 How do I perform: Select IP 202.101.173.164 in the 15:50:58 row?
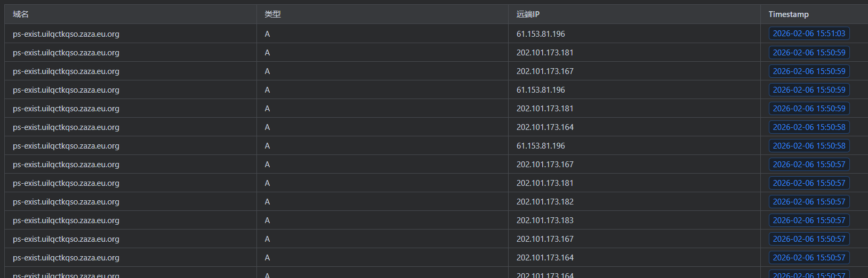click(x=544, y=127)
